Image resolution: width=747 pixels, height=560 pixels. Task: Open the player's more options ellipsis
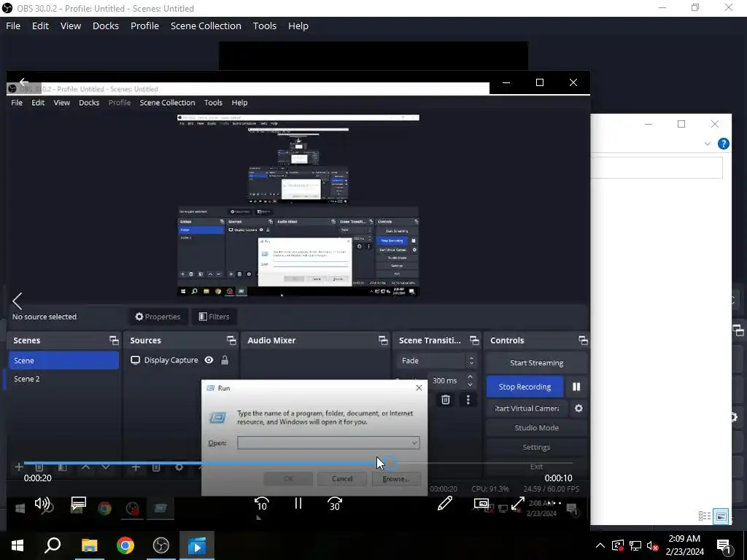coord(554,503)
